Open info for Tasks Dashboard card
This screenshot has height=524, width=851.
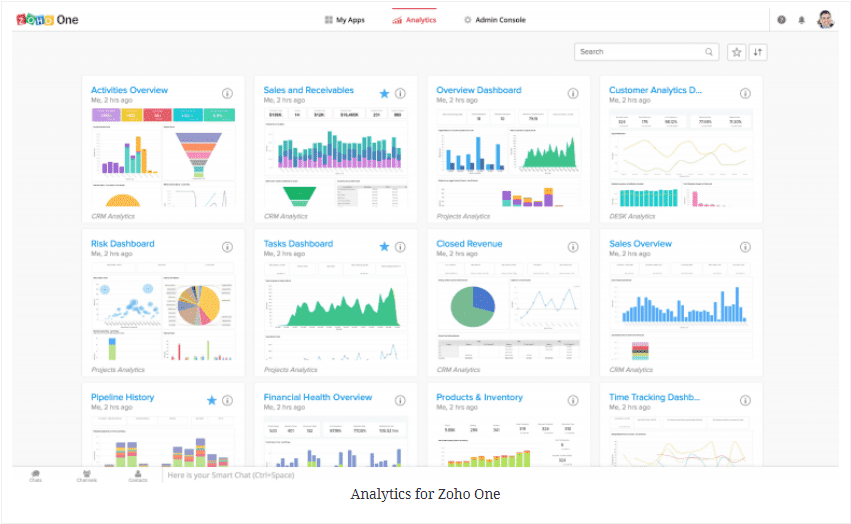(x=400, y=247)
